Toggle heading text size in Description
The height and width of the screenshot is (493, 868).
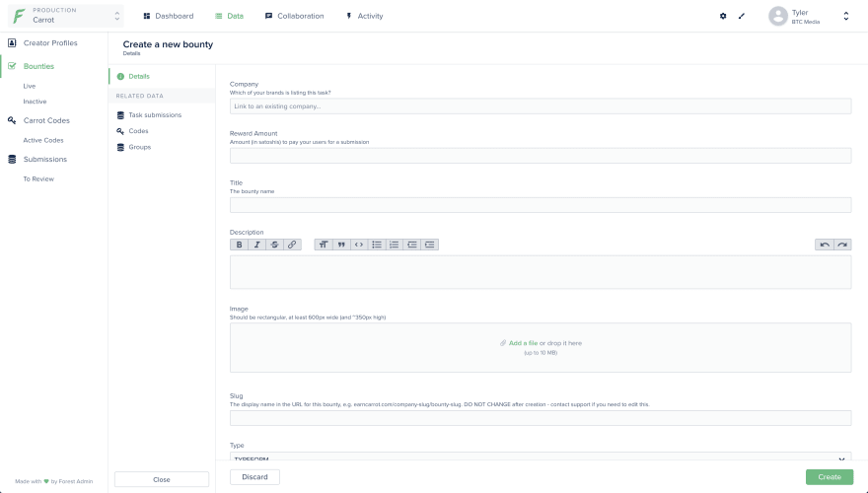[x=324, y=245]
